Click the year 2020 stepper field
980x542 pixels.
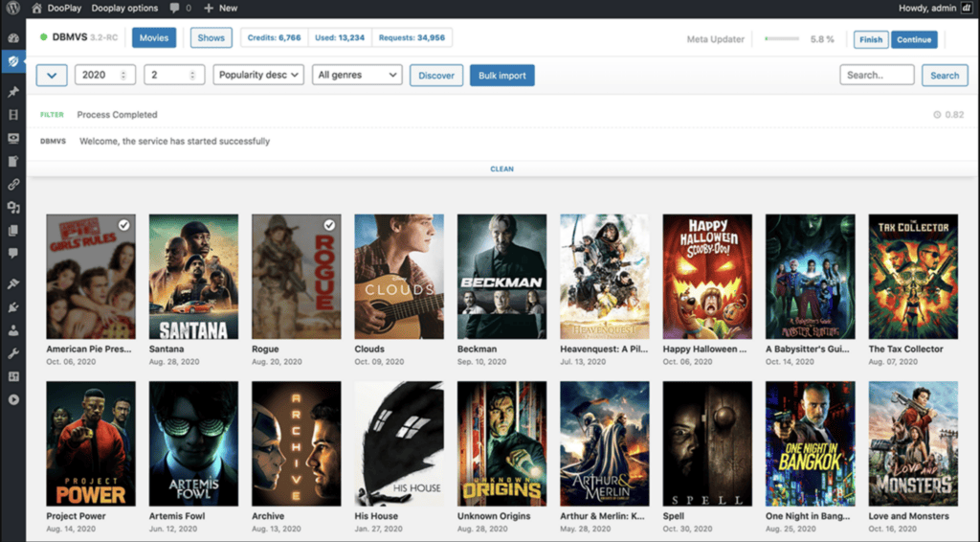[x=105, y=75]
